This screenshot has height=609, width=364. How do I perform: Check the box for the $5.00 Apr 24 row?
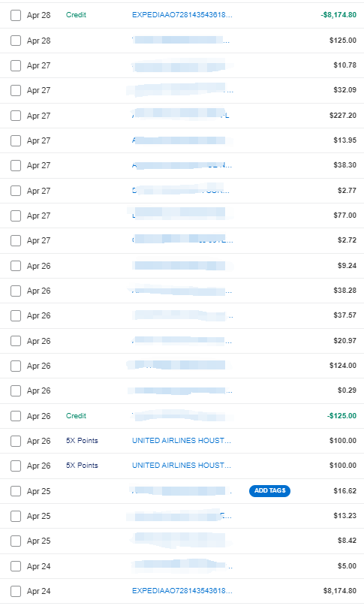point(16,566)
